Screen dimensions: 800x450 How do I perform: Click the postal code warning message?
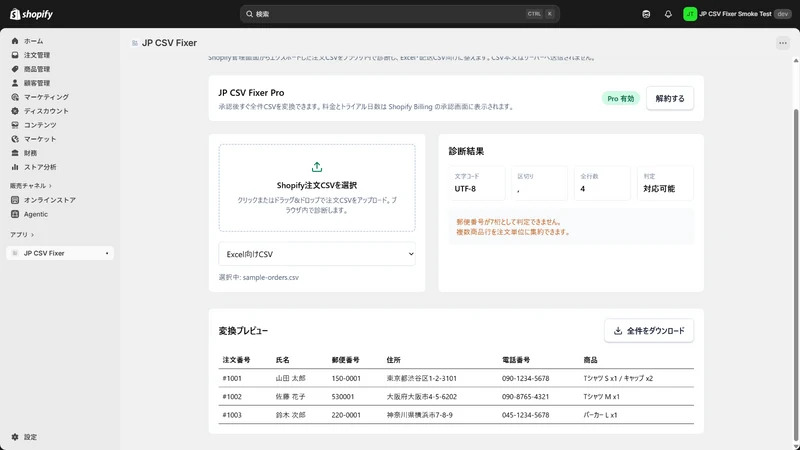pyautogui.click(x=509, y=222)
